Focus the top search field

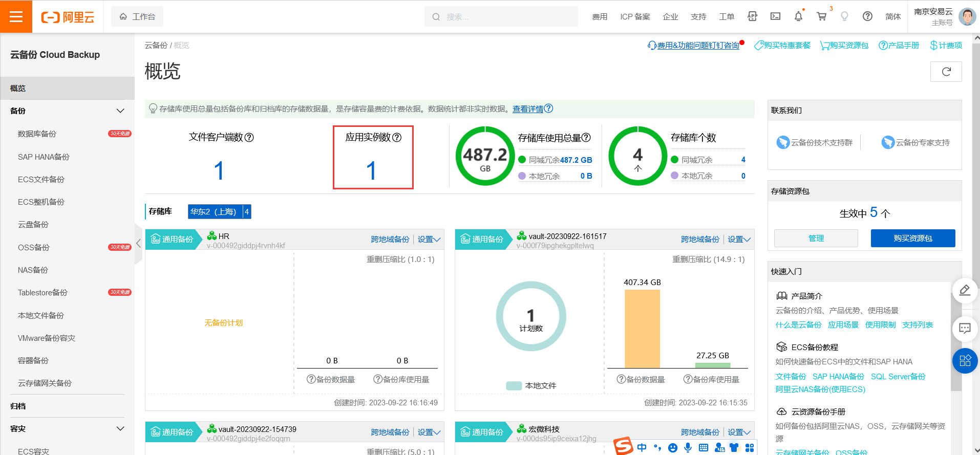coord(501,16)
